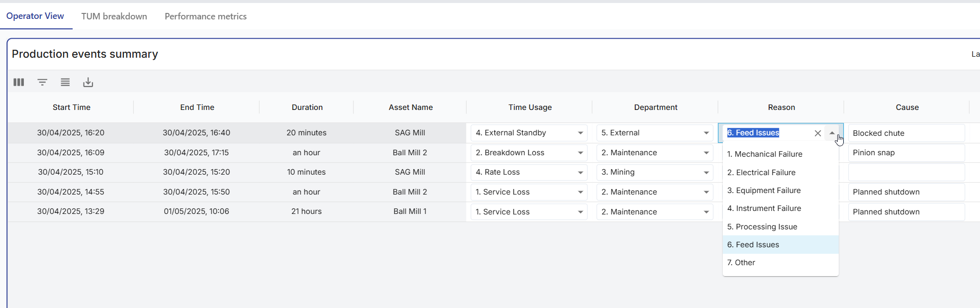
Task: Choose 1. Mechanical Failure from the list
Action: point(765,154)
